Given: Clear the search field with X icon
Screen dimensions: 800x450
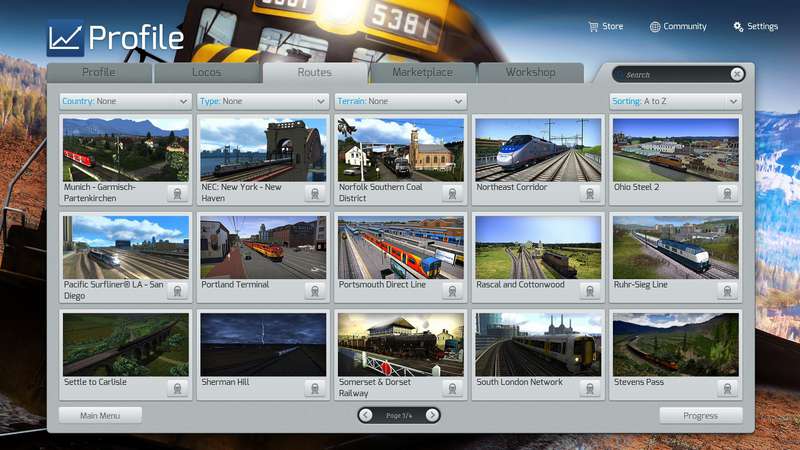Looking at the screenshot, I should coord(737,74).
